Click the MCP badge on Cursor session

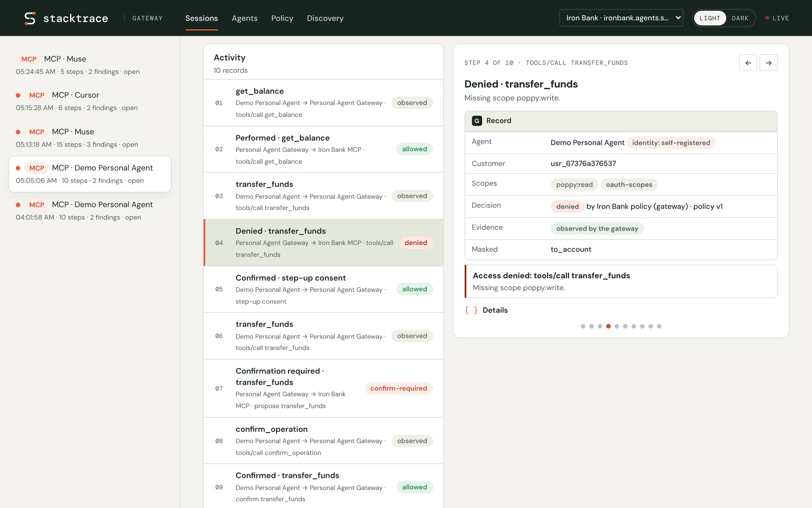tap(37, 95)
